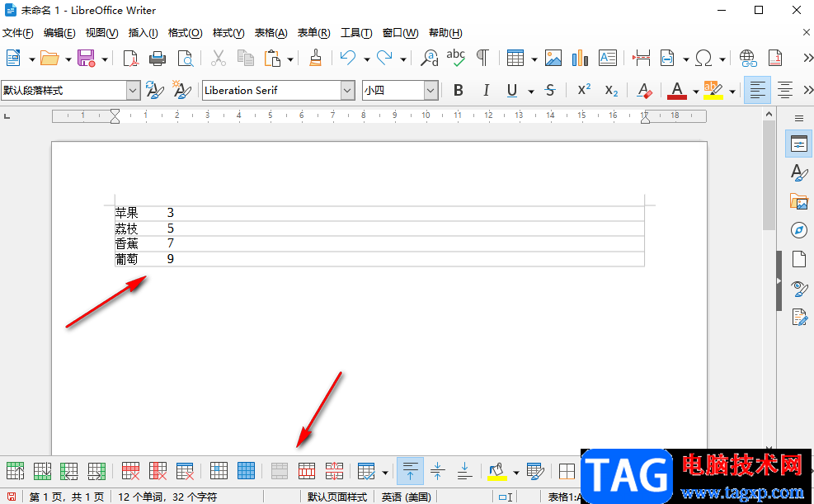Insert a page break

[642, 58]
